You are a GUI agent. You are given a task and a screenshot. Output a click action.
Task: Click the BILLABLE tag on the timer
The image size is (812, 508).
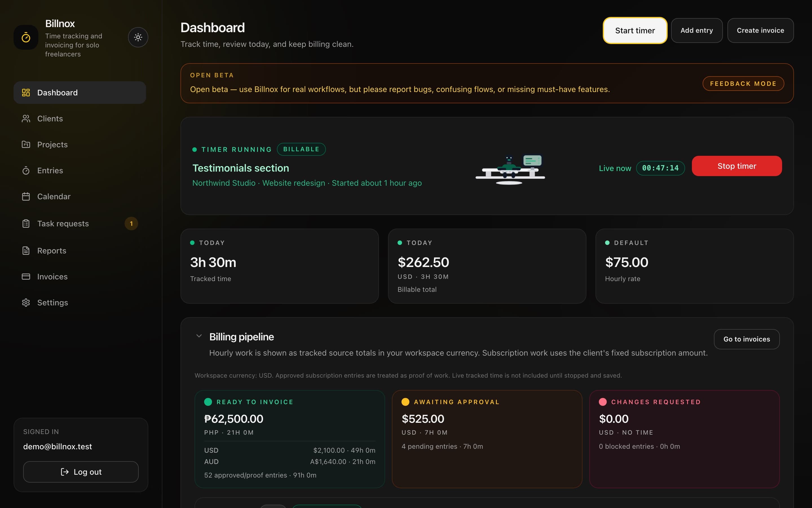301,149
